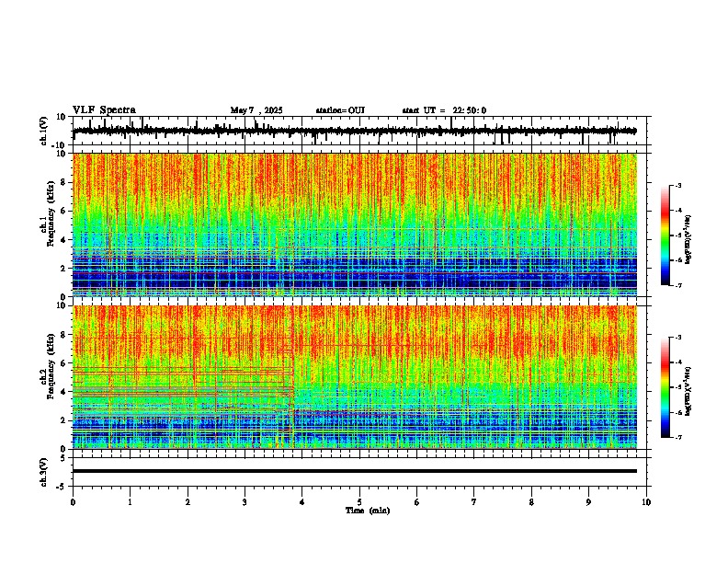Click the ch.2 color scale '-7' label

[x=677, y=437]
